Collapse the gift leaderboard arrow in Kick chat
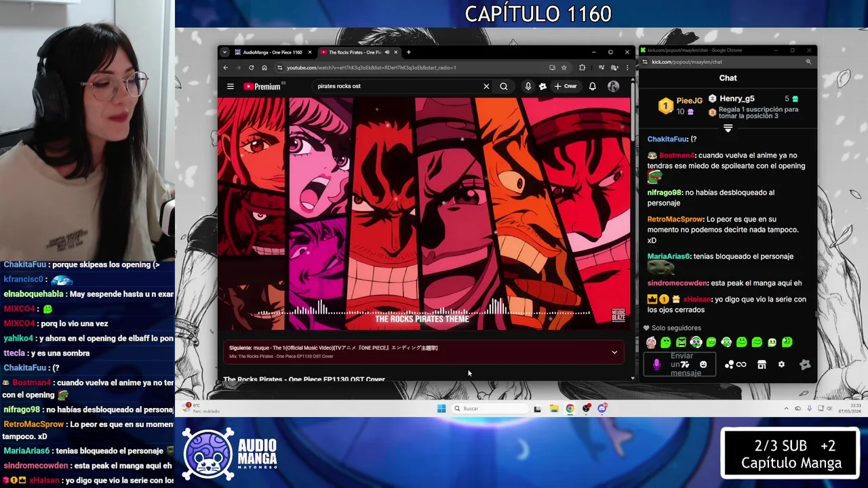The width and height of the screenshot is (868, 488). pos(728,128)
